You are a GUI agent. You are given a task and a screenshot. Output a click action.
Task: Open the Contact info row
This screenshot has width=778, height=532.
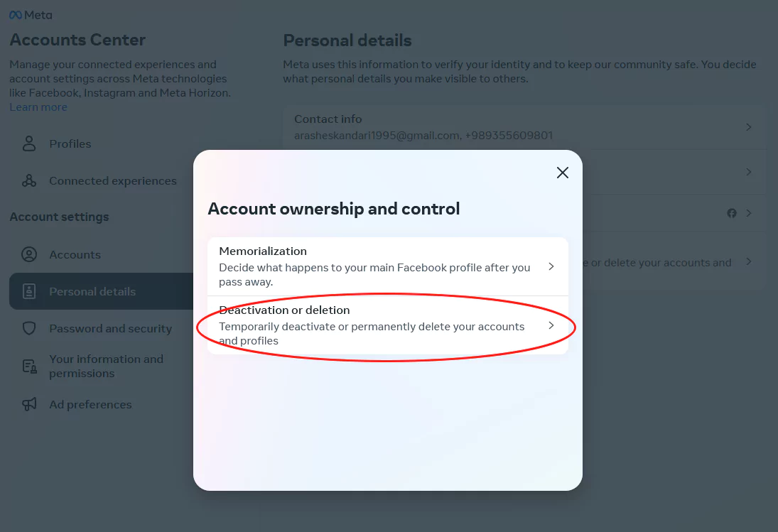497,127
